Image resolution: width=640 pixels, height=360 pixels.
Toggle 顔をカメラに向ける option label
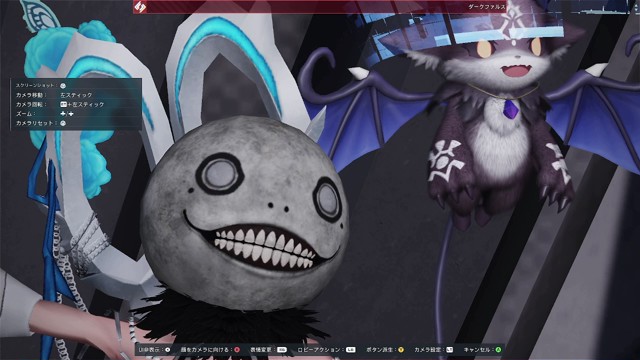pyautogui.click(x=206, y=350)
